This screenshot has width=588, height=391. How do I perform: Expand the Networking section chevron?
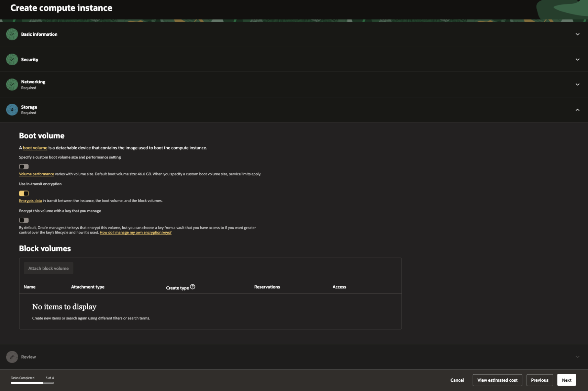(577, 85)
